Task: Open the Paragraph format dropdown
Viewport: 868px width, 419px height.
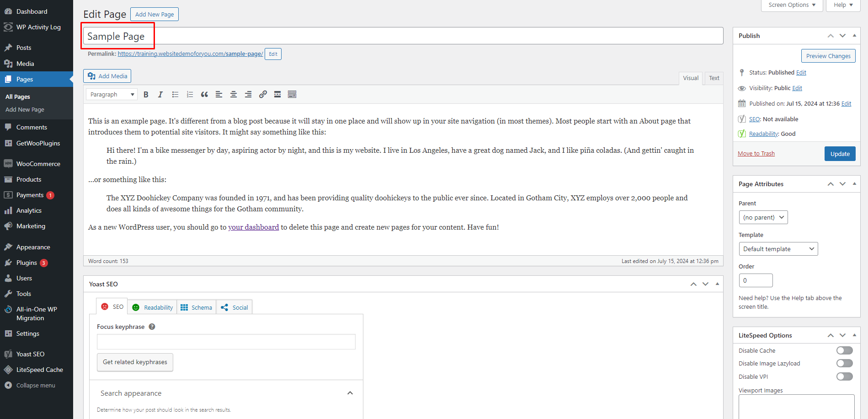Action: click(x=112, y=94)
